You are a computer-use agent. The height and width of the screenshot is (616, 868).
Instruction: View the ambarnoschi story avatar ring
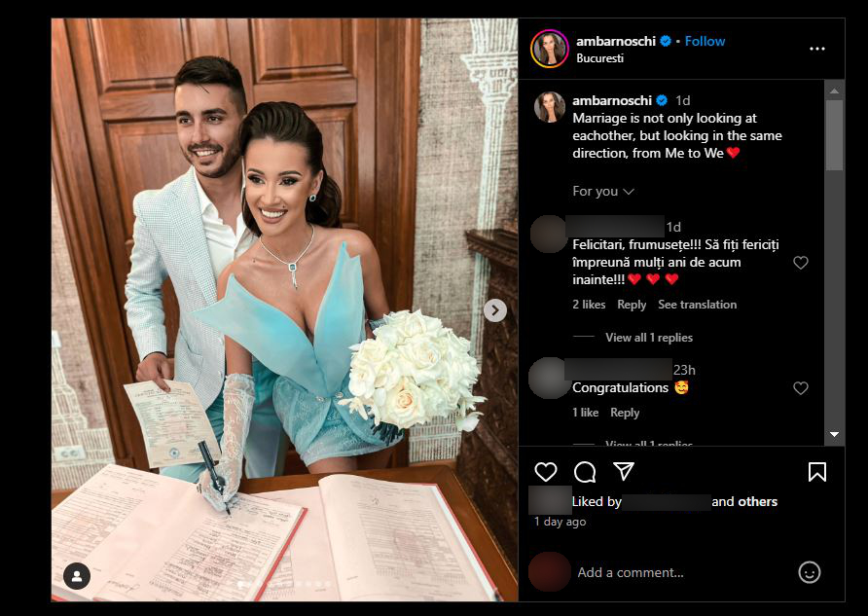[549, 49]
